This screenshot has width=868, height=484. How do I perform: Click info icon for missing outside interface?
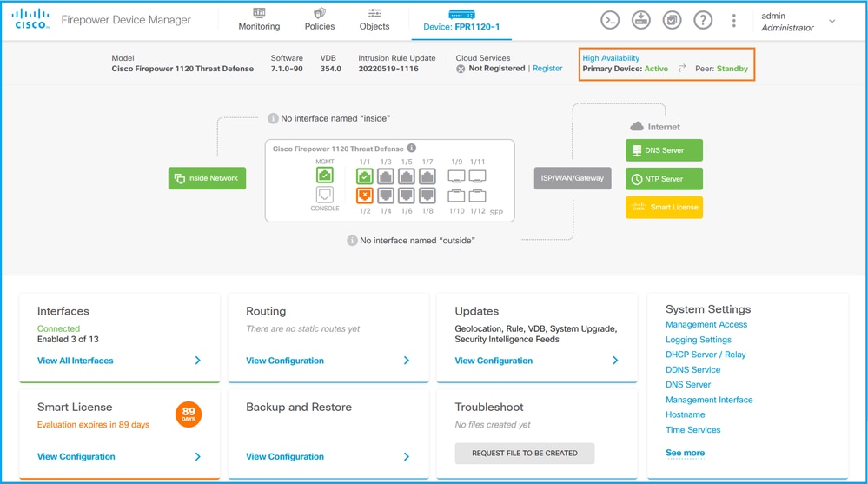click(352, 241)
